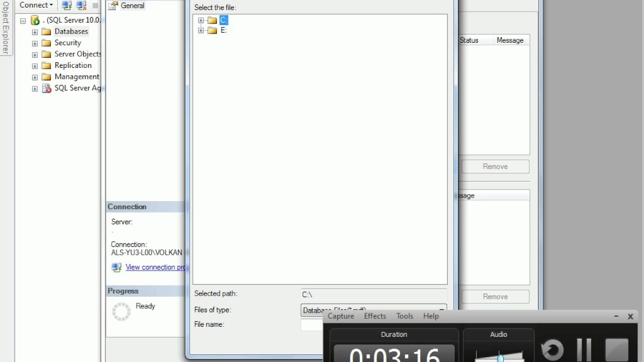
Task: Pause the recording
Action: (x=584, y=350)
